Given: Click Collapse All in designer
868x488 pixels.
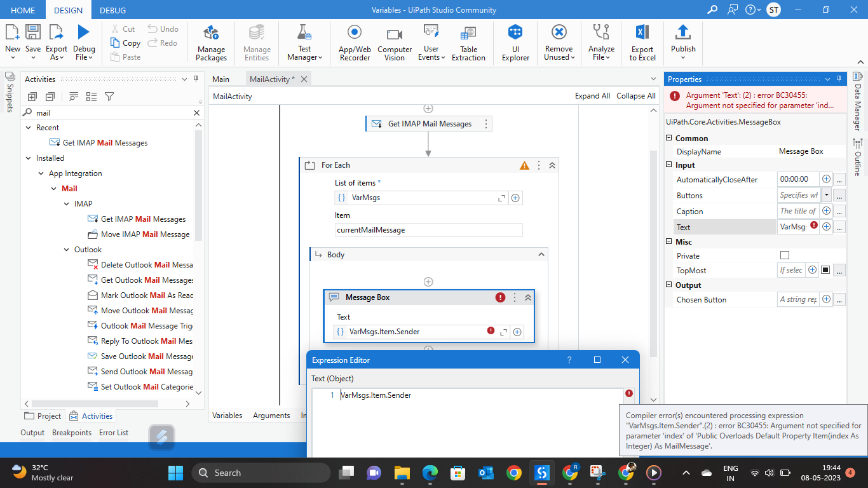Looking at the screenshot, I should pyautogui.click(x=636, y=96).
